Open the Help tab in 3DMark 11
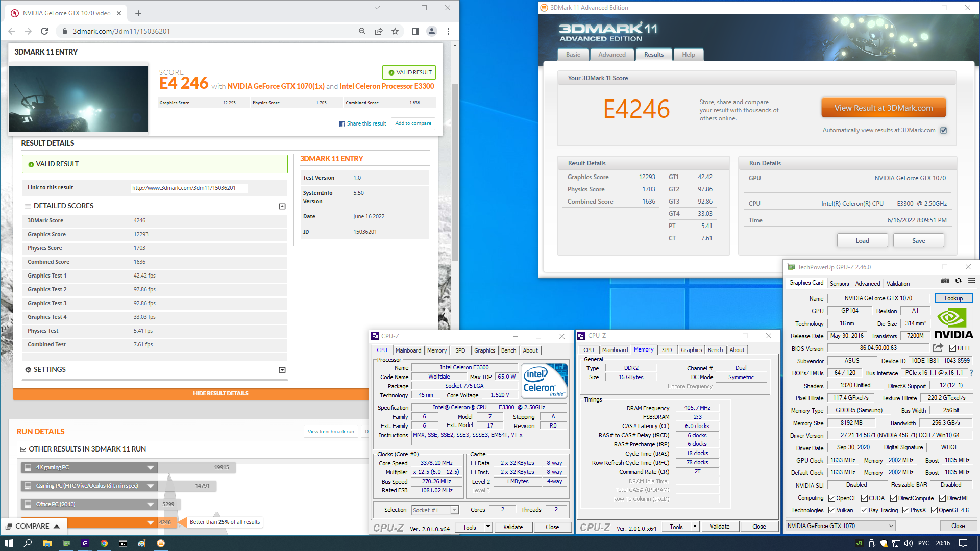Viewport: 980px width, 551px height. click(689, 55)
